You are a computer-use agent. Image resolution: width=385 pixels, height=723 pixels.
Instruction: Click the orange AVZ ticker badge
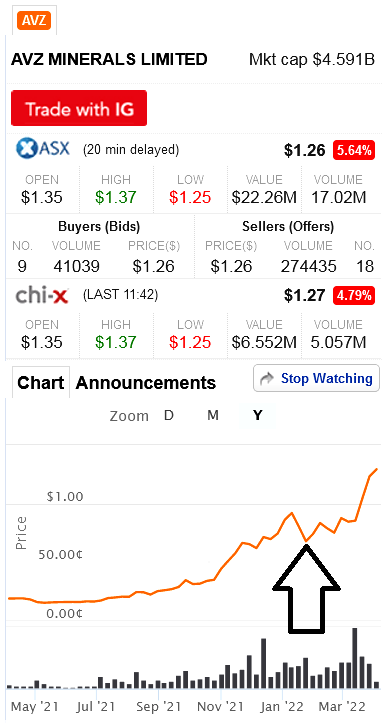pos(34,20)
